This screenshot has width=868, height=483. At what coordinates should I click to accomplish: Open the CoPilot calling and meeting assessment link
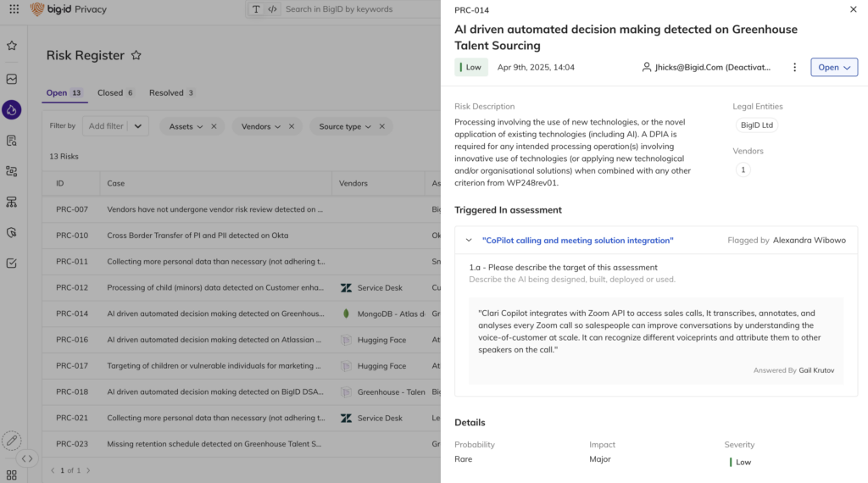click(577, 241)
